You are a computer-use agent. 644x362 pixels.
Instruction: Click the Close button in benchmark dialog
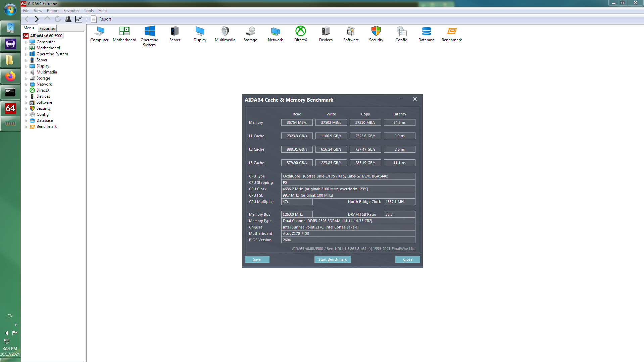407,259
